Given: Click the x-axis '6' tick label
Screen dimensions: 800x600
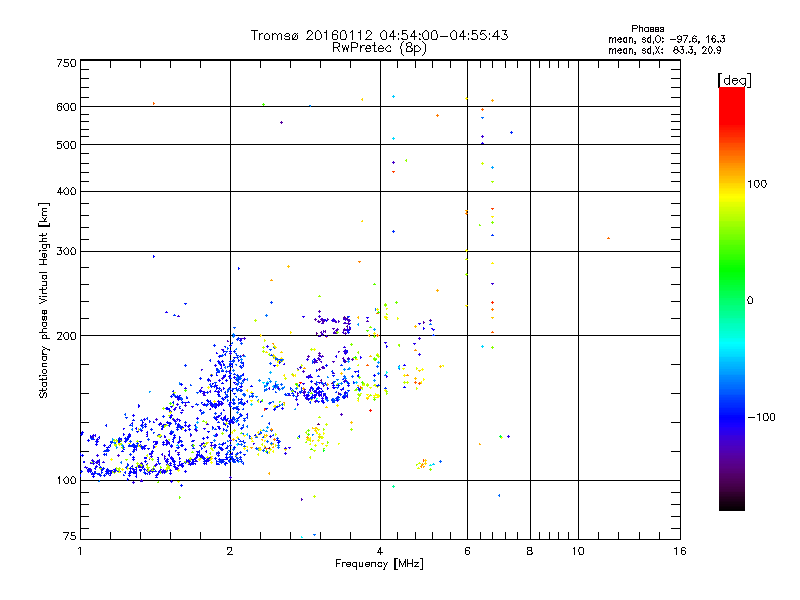Looking at the screenshot, I should click(467, 551).
